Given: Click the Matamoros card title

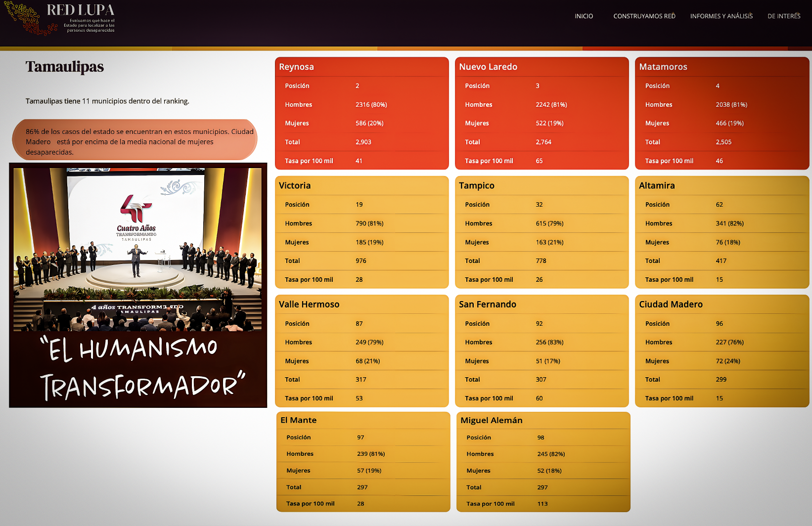Looking at the screenshot, I should click(x=663, y=67).
